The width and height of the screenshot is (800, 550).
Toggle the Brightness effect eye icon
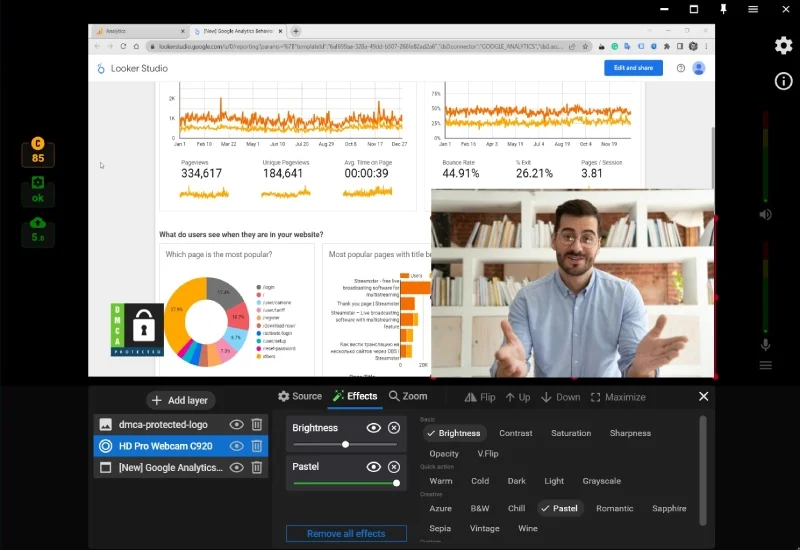click(x=373, y=428)
